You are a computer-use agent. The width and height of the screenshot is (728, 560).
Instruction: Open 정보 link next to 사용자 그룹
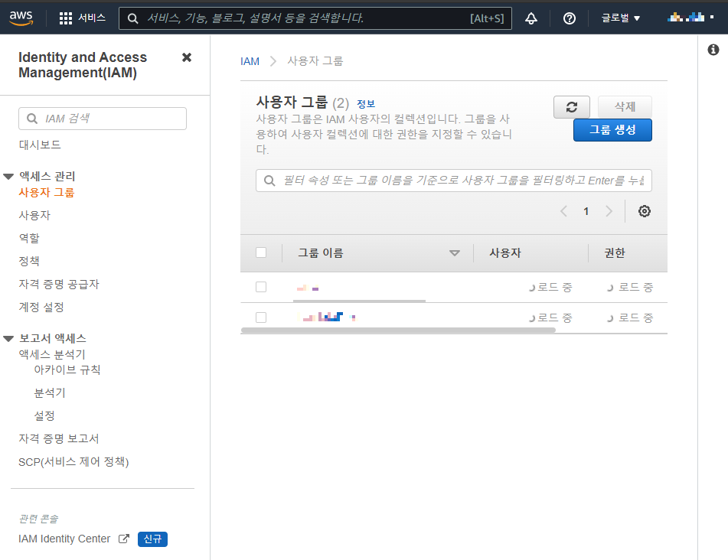(x=366, y=104)
